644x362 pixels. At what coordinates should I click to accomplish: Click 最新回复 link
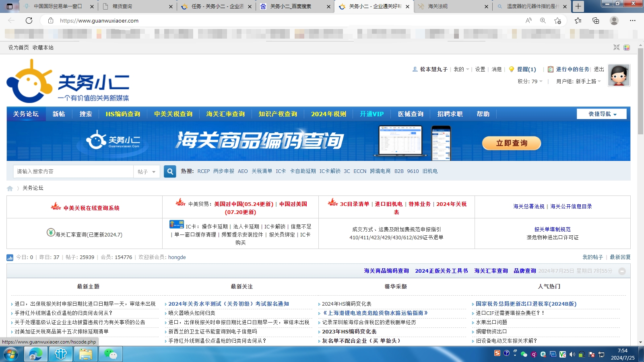pos(620,257)
